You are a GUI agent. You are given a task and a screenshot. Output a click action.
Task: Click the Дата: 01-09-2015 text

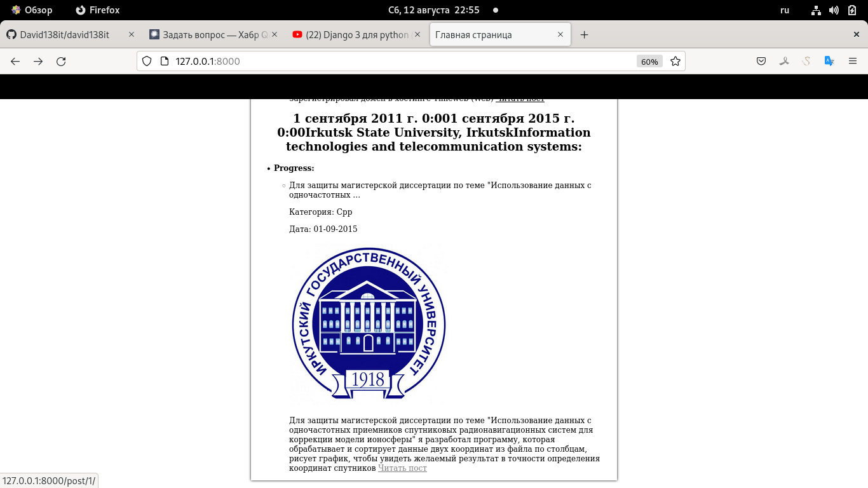click(x=323, y=229)
